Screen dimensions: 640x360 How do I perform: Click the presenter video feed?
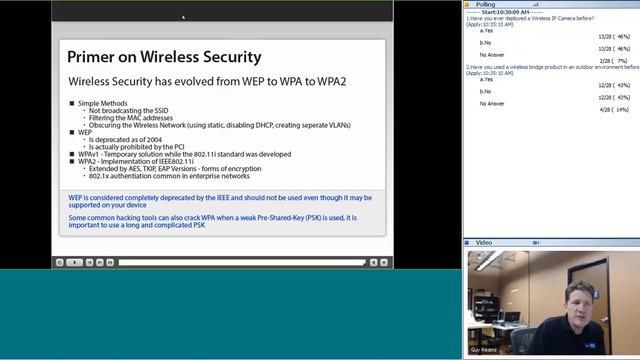[x=553, y=303]
